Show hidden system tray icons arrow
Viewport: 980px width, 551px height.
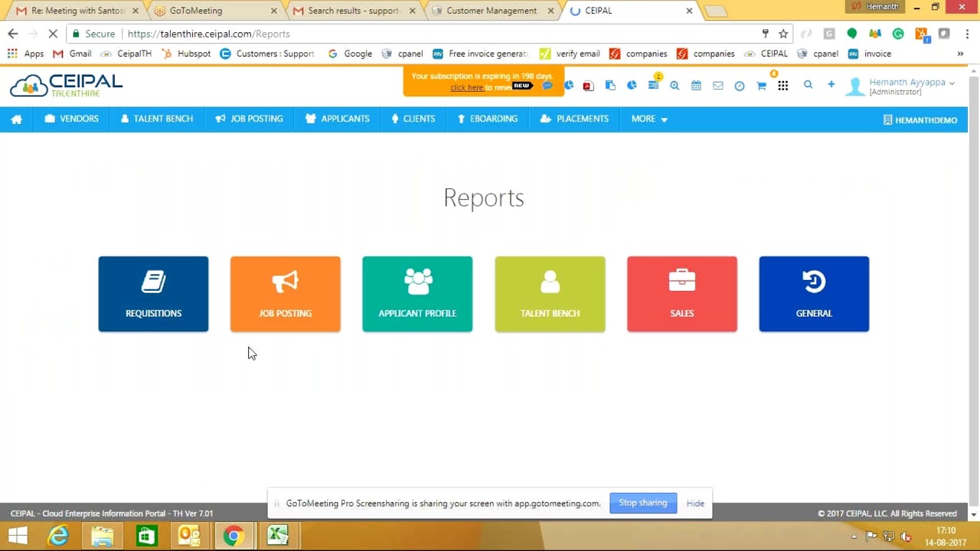coord(853,536)
